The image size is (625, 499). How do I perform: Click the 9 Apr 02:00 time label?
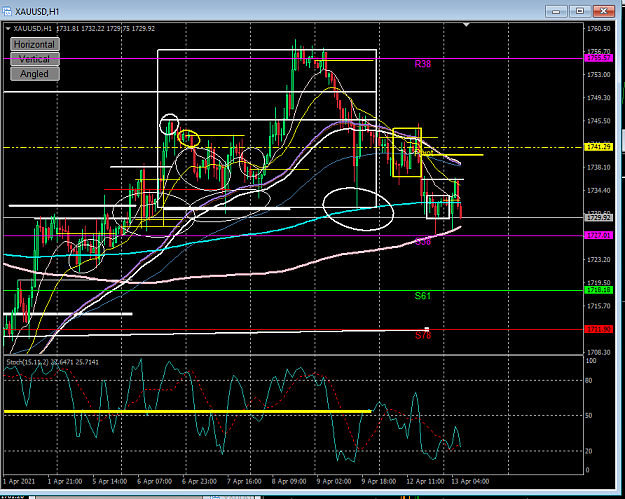(334, 481)
